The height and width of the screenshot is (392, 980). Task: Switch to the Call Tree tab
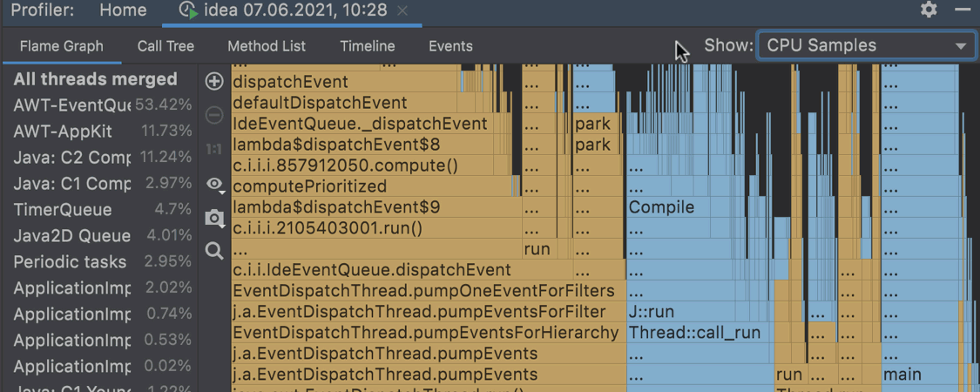(166, 46)
